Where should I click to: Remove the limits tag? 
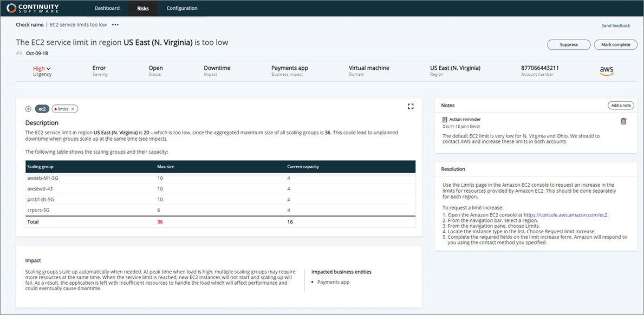pos(73,109)
